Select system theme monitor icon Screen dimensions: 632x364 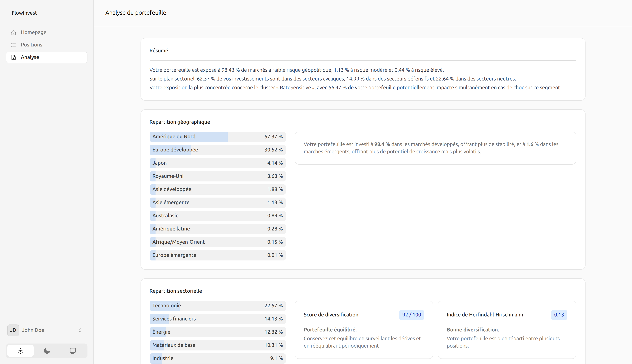pos(73,351)
